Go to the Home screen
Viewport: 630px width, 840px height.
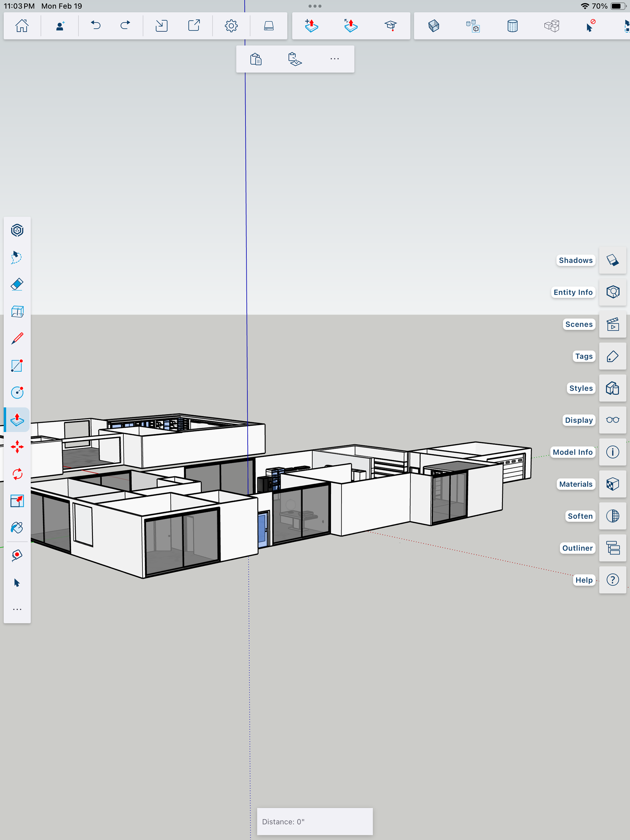click(x=22, y=26)
